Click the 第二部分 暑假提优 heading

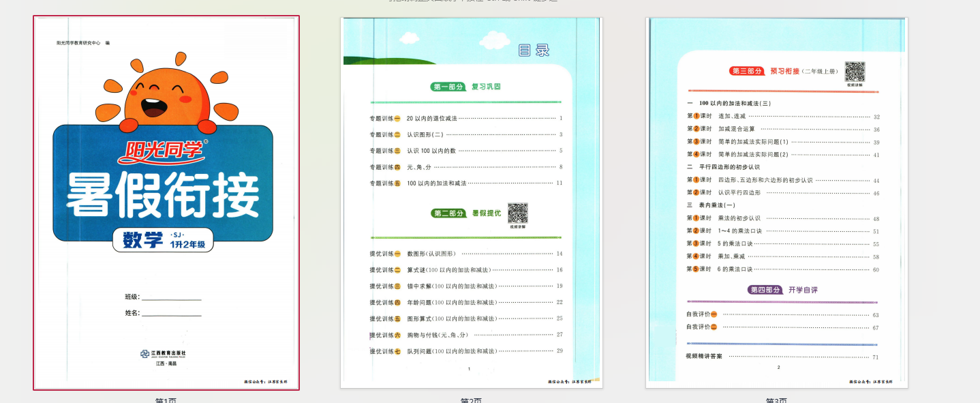(466, 213)
